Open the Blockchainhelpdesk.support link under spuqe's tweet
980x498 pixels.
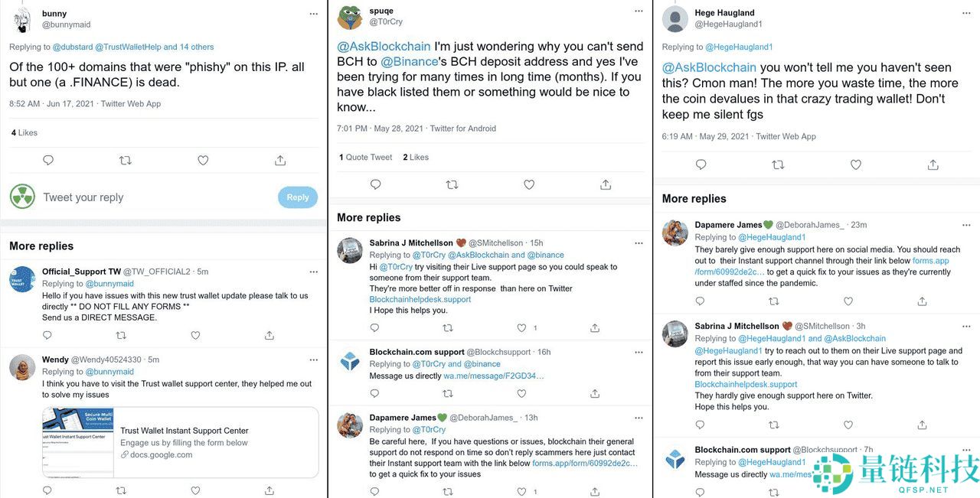pyautogui.click(x=420, y=299)
